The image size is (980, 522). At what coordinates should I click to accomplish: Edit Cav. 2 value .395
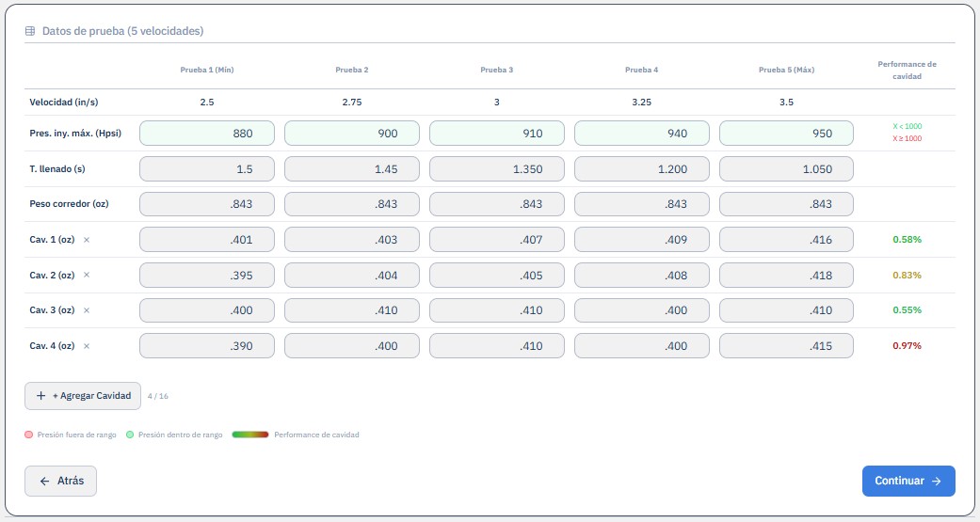pos(207,276)
